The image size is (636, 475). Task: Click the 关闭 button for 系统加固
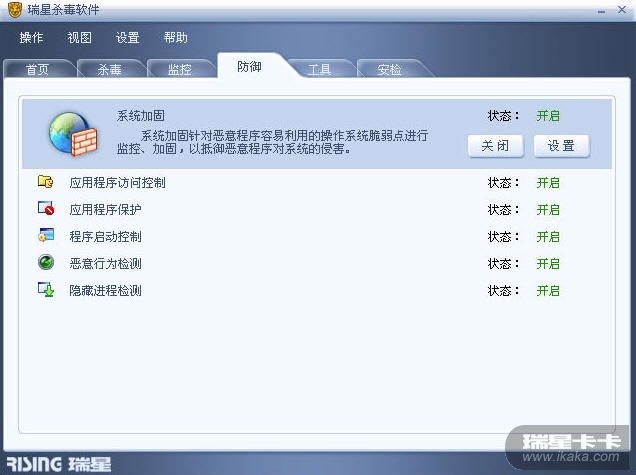pyautogui.click(x=495, y=146)
